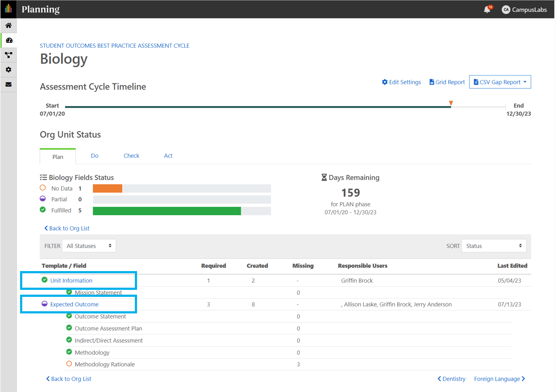The image size is (556, 392).
Task: Click the Methodology field row text
Action: tap(92, 352)
